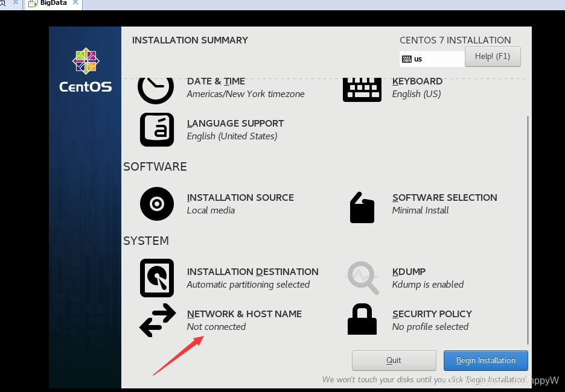
Task: Open SOFTWARE SELECTION settings
Action: [445, 198]
